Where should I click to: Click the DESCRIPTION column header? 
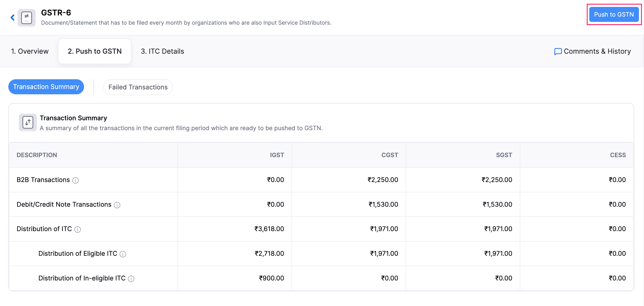click(x=37, y=155)
